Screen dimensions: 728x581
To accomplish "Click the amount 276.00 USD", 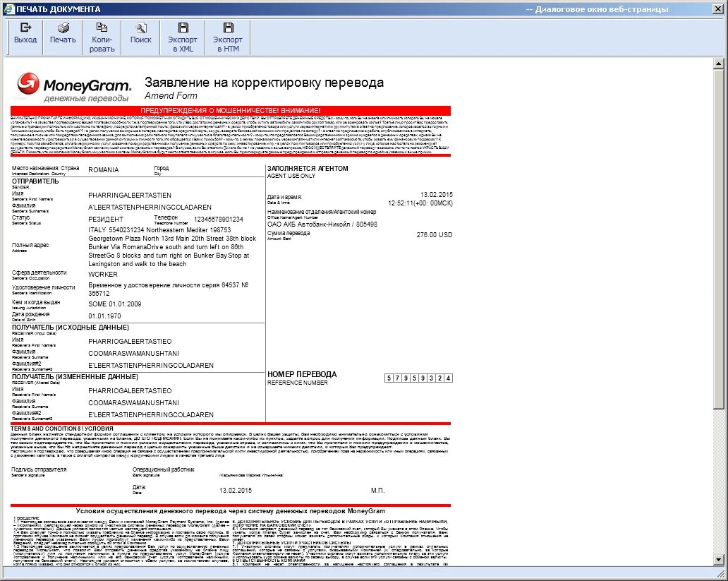I will [x=434, y=234].
